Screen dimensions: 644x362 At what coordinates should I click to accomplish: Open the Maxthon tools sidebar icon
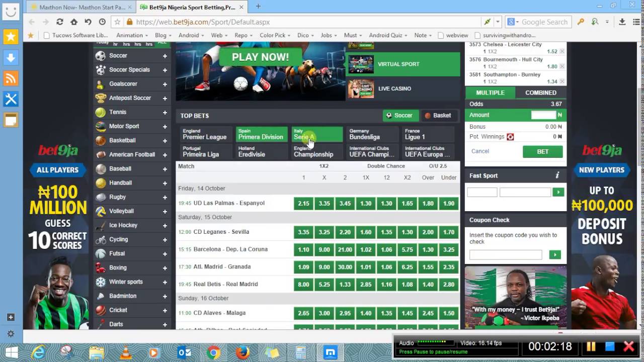click(11, 99)
